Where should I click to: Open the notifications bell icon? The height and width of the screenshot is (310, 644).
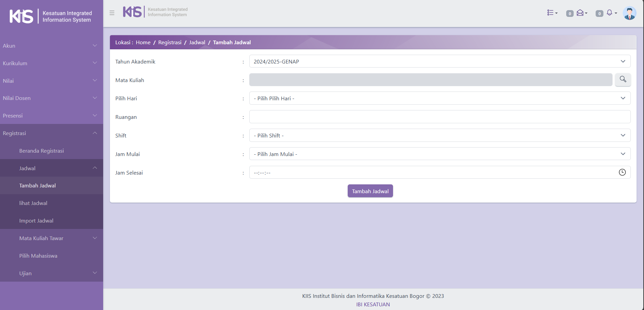[611, 13]
